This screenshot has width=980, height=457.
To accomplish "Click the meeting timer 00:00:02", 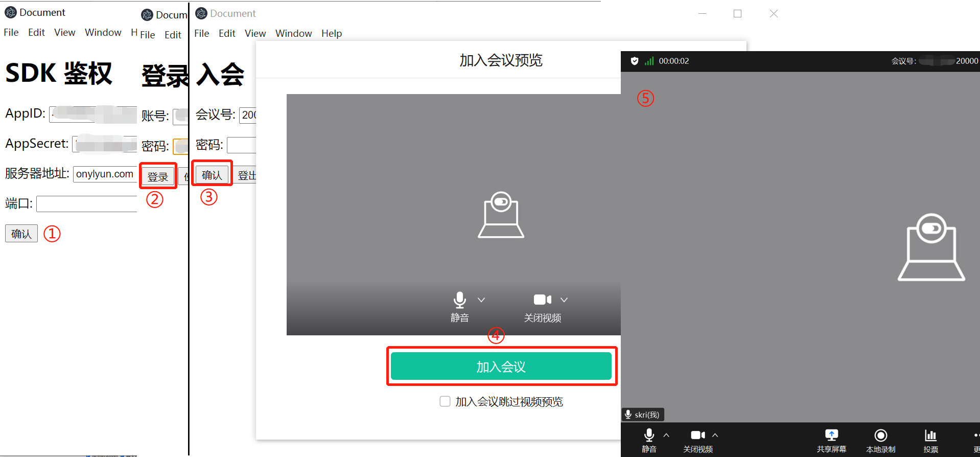I will tap(673, 61).
